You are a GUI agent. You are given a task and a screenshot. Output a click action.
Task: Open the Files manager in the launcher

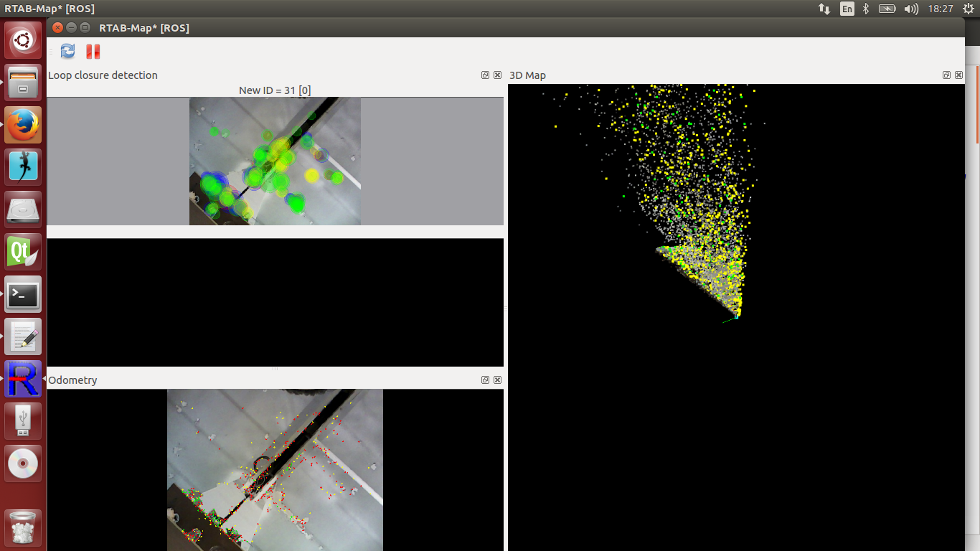click(x=23, y=83)
